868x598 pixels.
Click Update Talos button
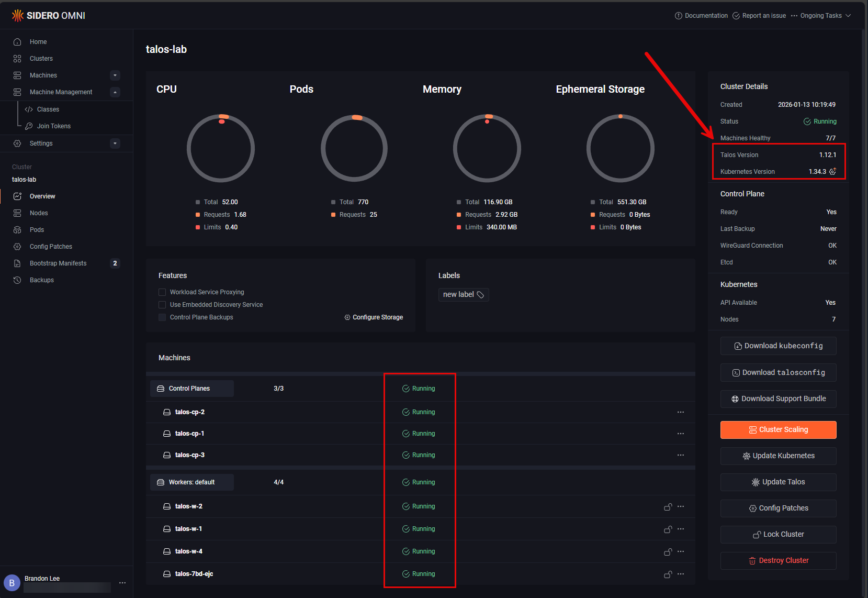778,482
